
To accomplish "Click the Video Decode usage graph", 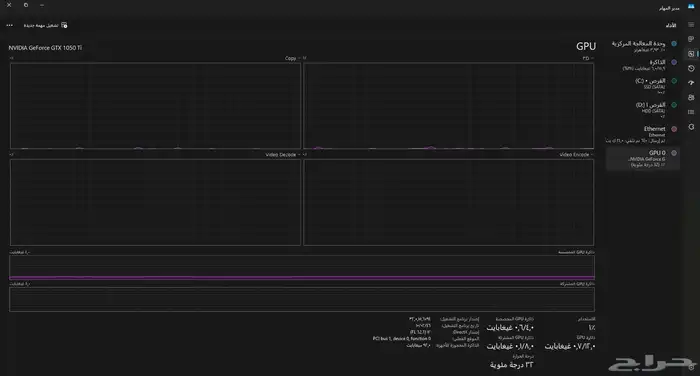I will (x=155, y=202).
